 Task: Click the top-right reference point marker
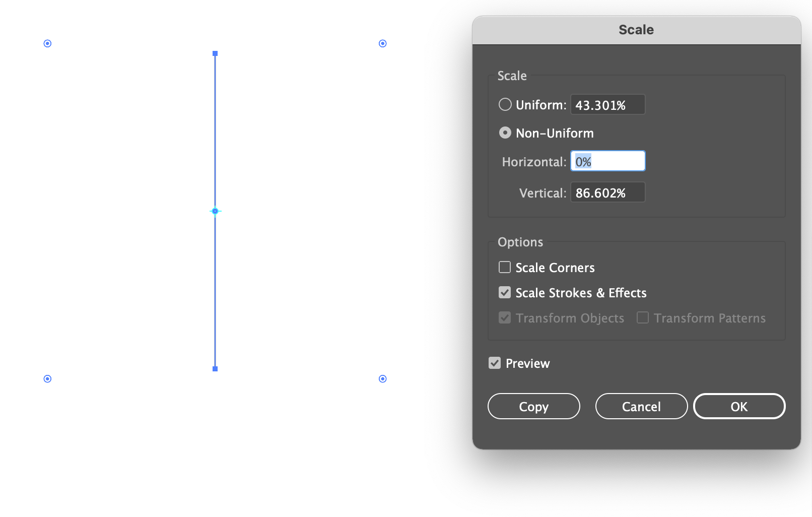[x=382, y=43]
